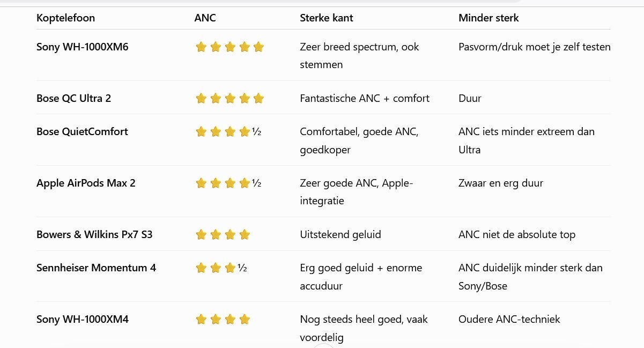Click the 'Duur' cell text
The width and height of the screenshot is (644, 348).
tap(470, 99)
